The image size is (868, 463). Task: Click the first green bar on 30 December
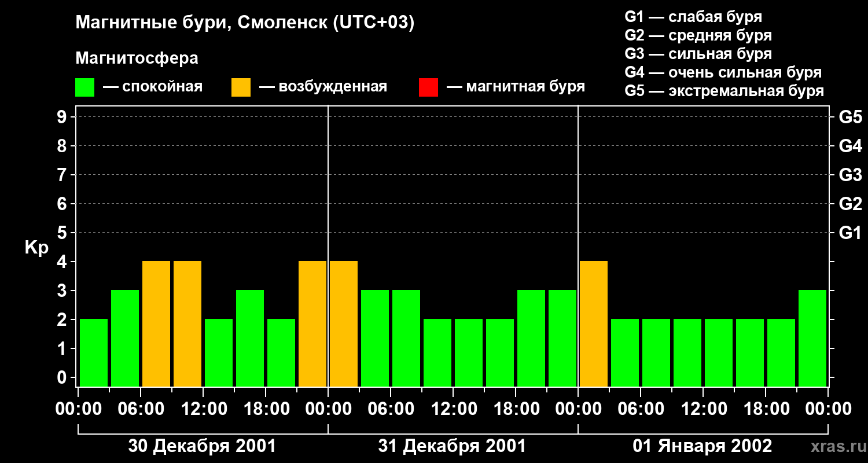94,352
